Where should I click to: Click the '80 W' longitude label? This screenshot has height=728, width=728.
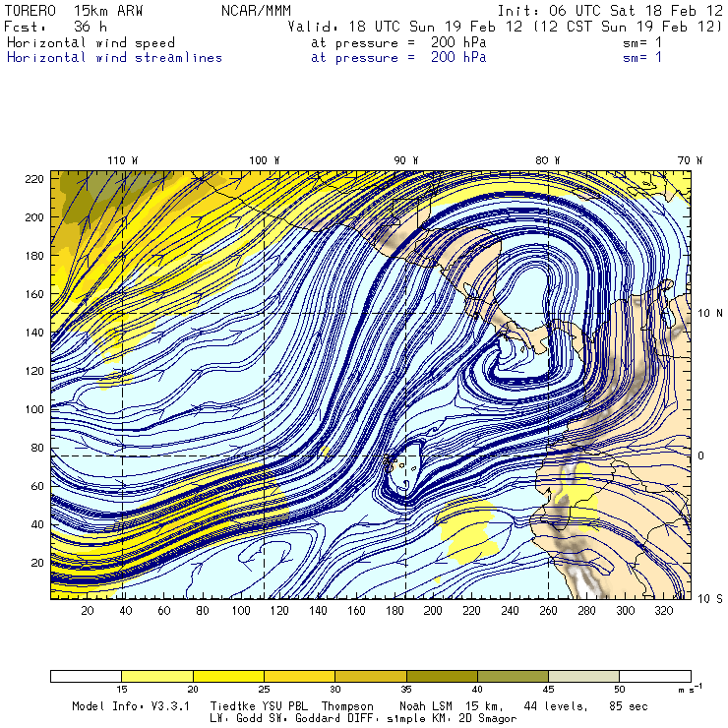point(547,160)
